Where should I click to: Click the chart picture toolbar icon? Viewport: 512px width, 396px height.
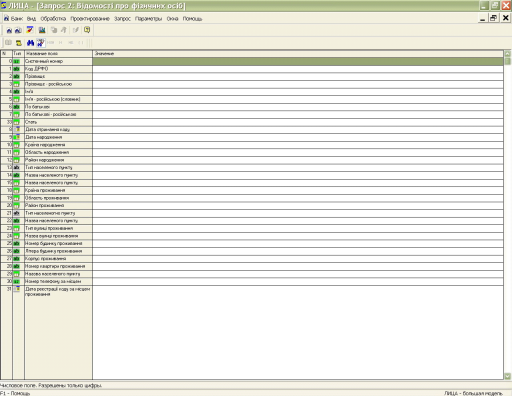pyautogui.click(x=42, y=30)
